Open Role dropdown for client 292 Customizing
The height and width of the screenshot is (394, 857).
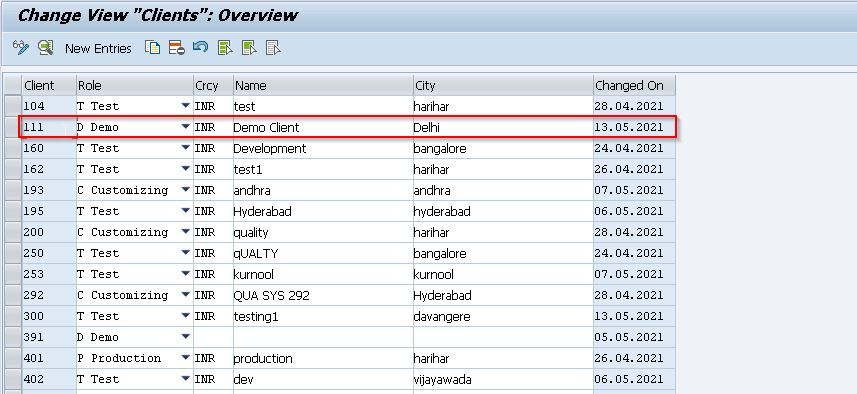coord(186,295)
